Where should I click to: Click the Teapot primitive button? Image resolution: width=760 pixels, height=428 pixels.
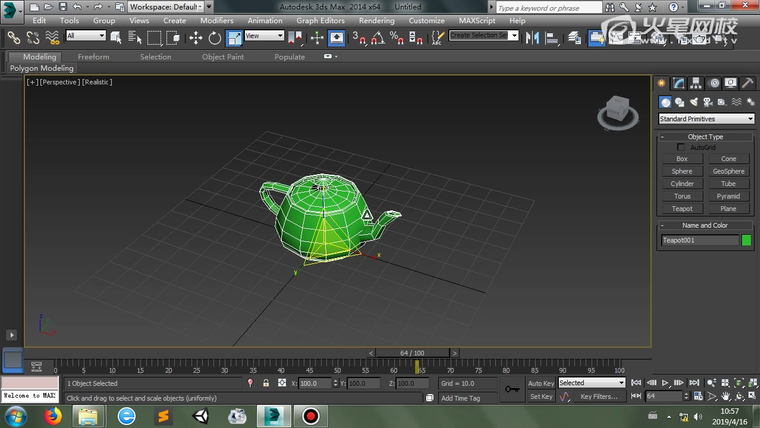coord(682,209)
